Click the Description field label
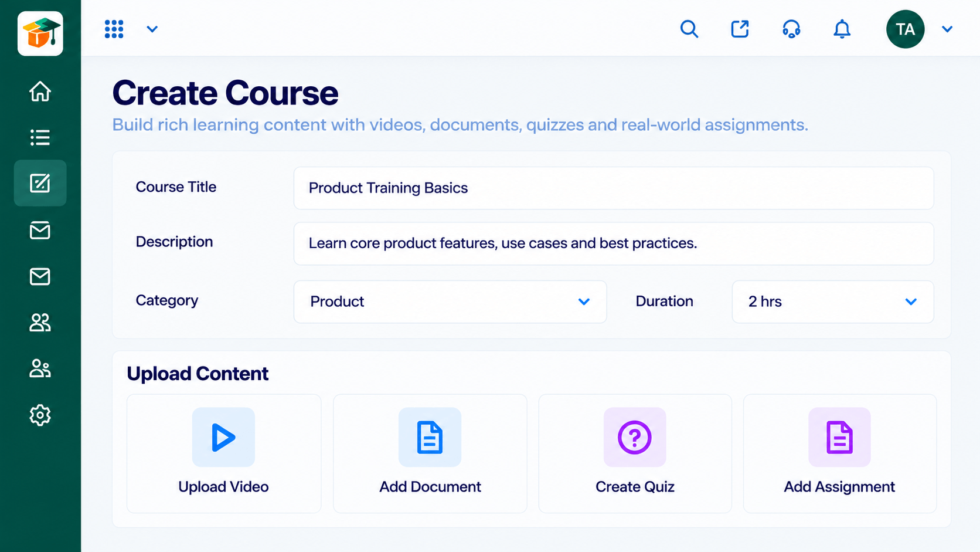The height and width of the screenshot is (552, 980). pos(174,242)
